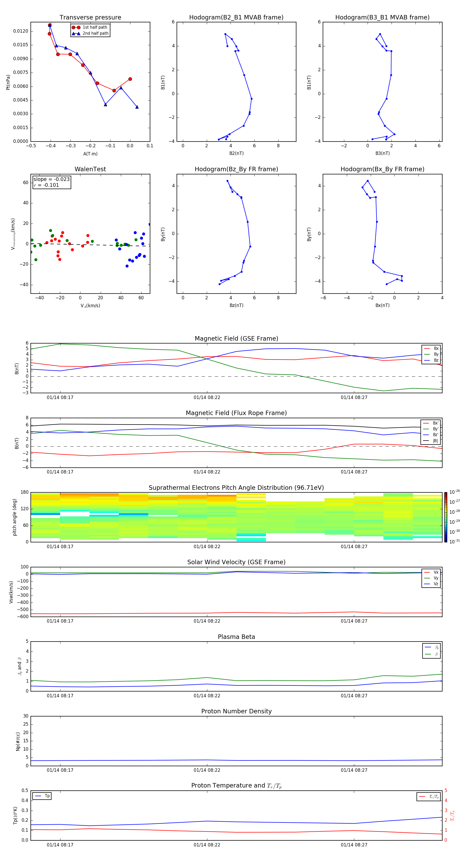Select the Vx entry in velocity legend
Screen dimensions: 473x868
click(x=431, y=572)
